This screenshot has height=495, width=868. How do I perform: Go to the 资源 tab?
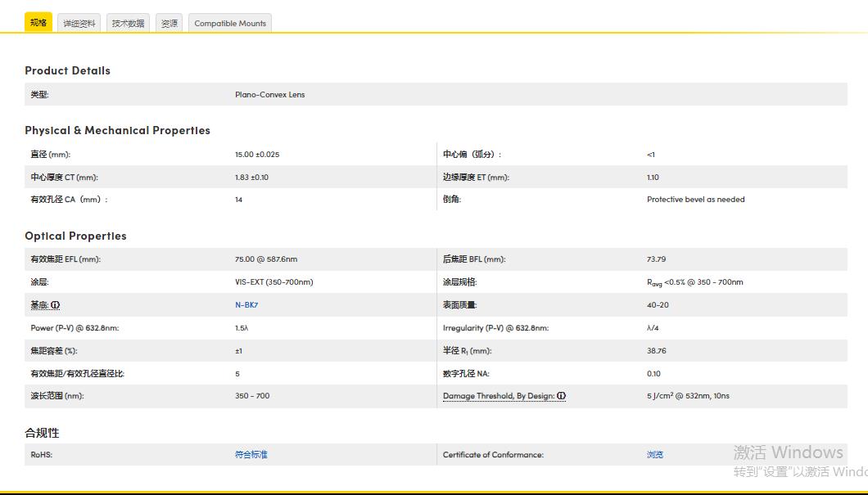tap(170, 24)
